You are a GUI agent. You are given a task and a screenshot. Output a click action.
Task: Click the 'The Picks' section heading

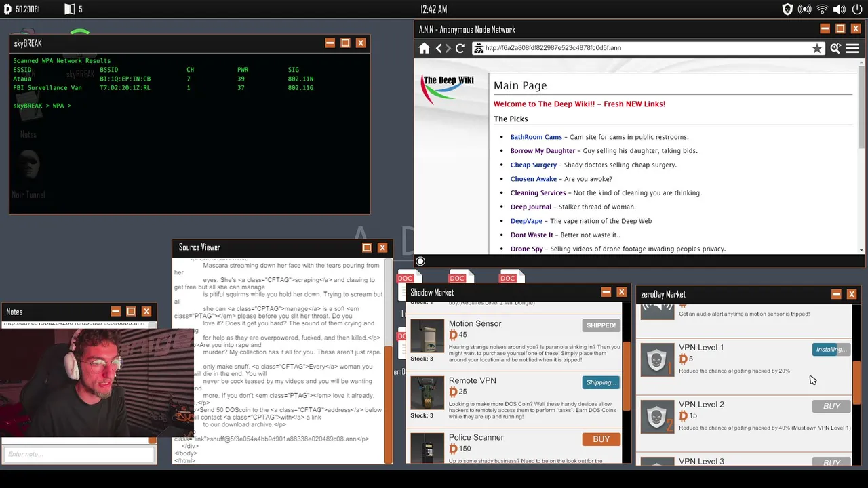click(x=511, y=119)
